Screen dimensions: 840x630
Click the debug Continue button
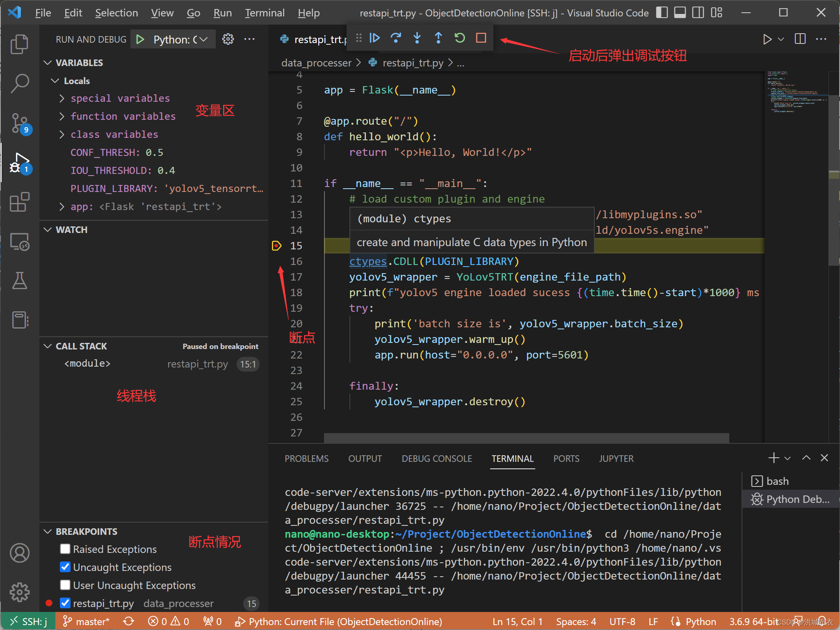pyautogui.click(x=374, y=38)
